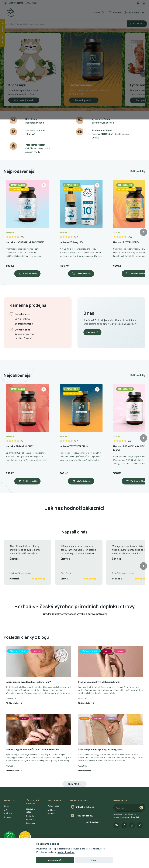
Task: Toggle favorite heart on Herbalus ZDRAVÉ KLOUBY
Action: (x=43, y=389)
